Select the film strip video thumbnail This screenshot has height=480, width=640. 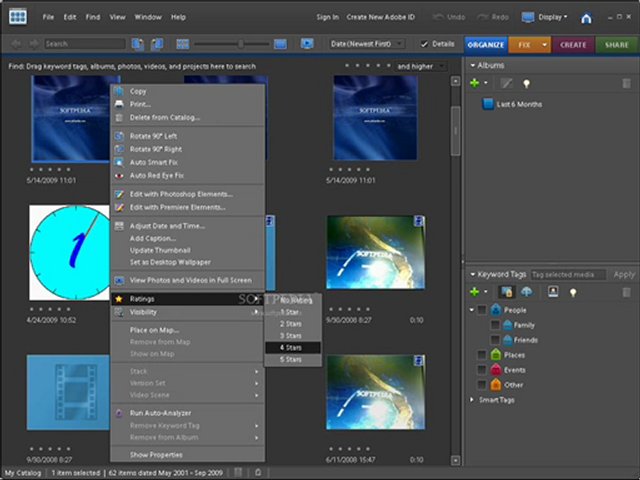[68, 392]
